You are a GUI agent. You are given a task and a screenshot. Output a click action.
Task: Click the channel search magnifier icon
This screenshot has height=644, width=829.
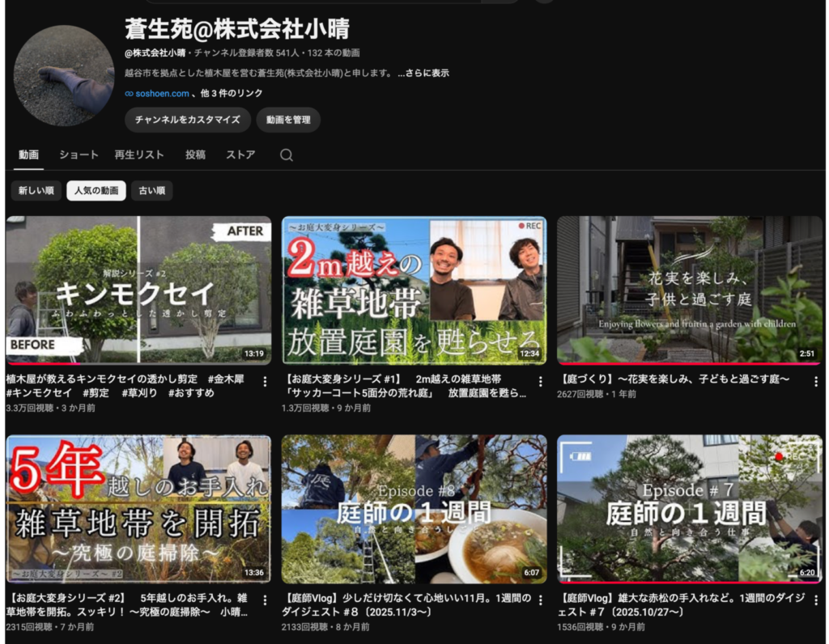[x=286, y=155]
